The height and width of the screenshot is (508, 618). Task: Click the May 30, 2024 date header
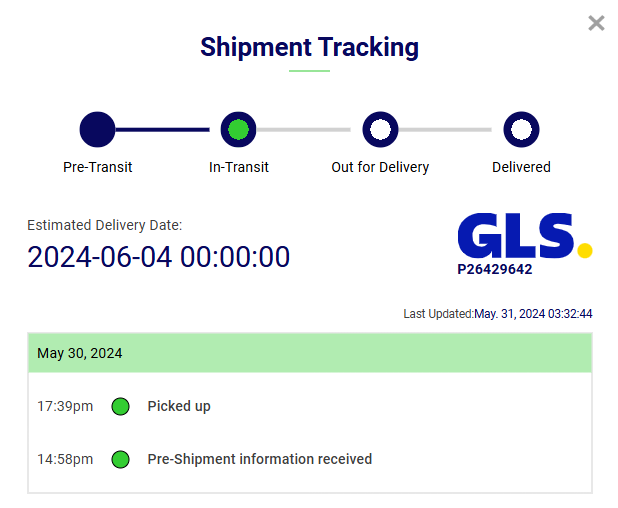pos(310,353)
